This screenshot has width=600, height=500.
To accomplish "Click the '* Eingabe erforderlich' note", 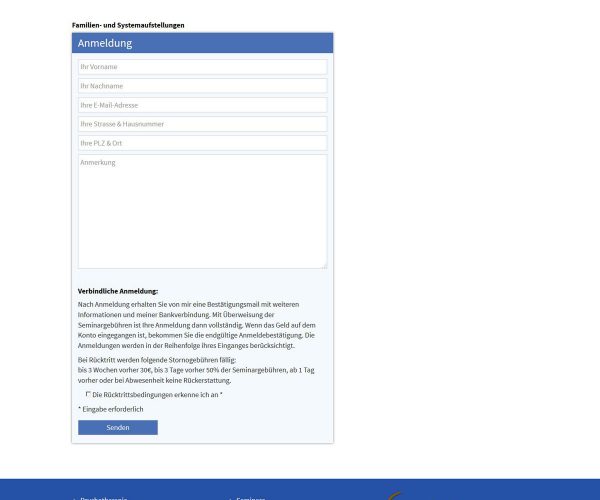I will click(110, 409).
